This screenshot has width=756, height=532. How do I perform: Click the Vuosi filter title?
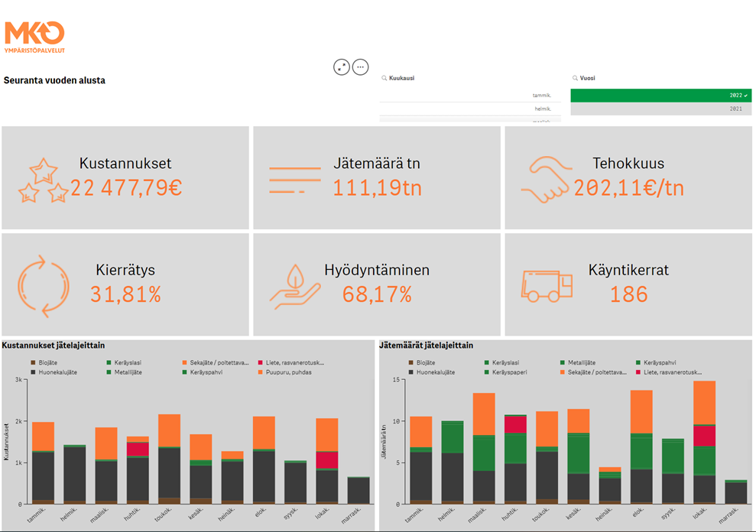click(588, 79)
